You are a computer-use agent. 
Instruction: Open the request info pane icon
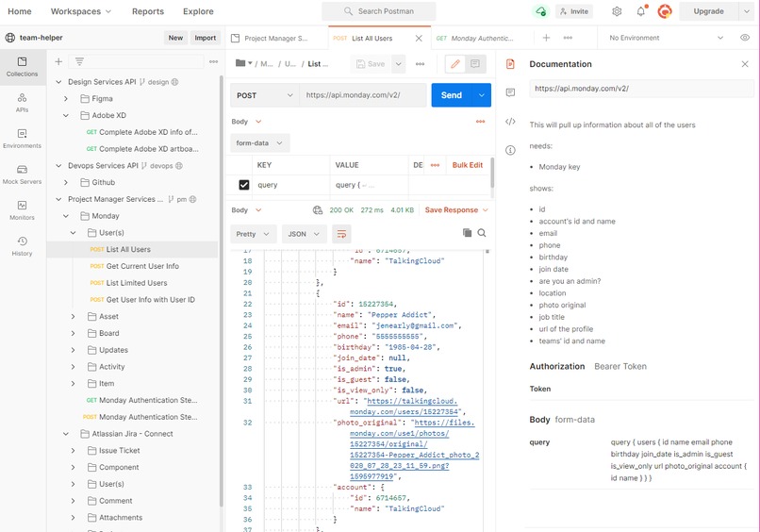(510, 150)
